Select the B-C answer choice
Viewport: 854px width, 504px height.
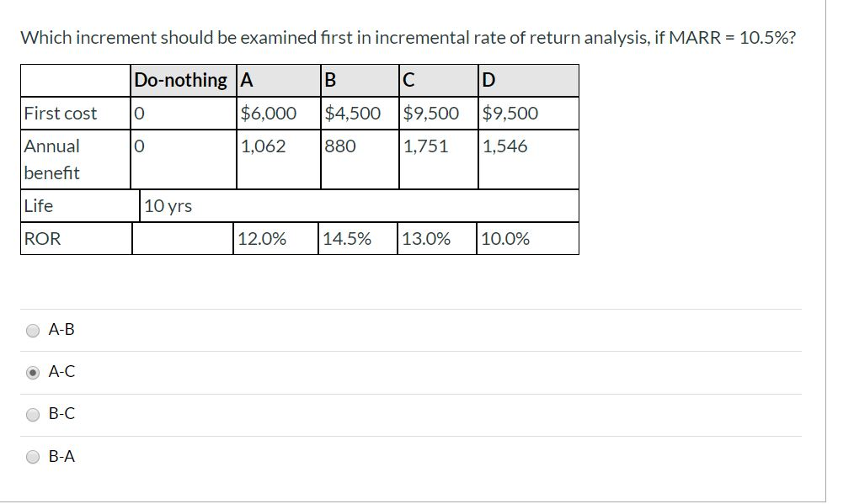click(31, 413)
